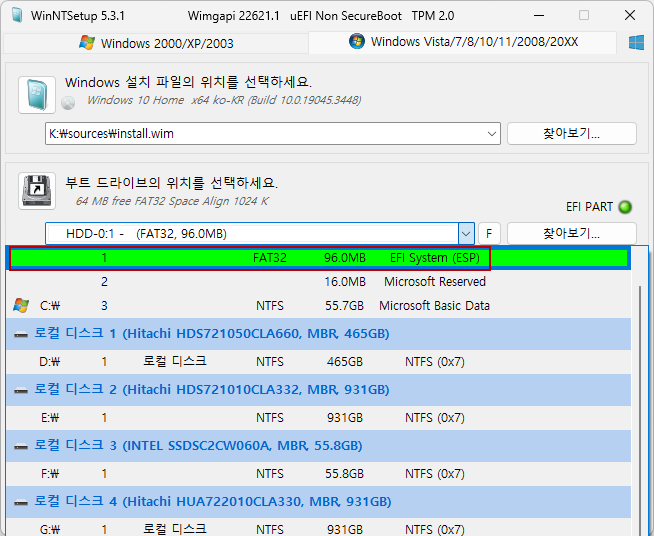Select C: NTFS 55.7GB partition row
Screen dimensions: 654x536
pyautogui.click(x=319, y=306)
